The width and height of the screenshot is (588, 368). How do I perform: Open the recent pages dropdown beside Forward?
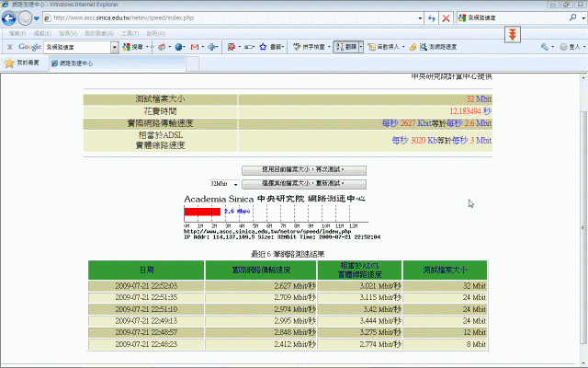click(x=37, y=18)
